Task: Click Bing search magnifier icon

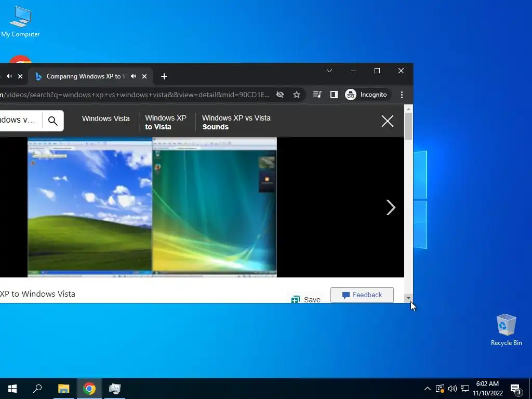Action: (52, 121)
